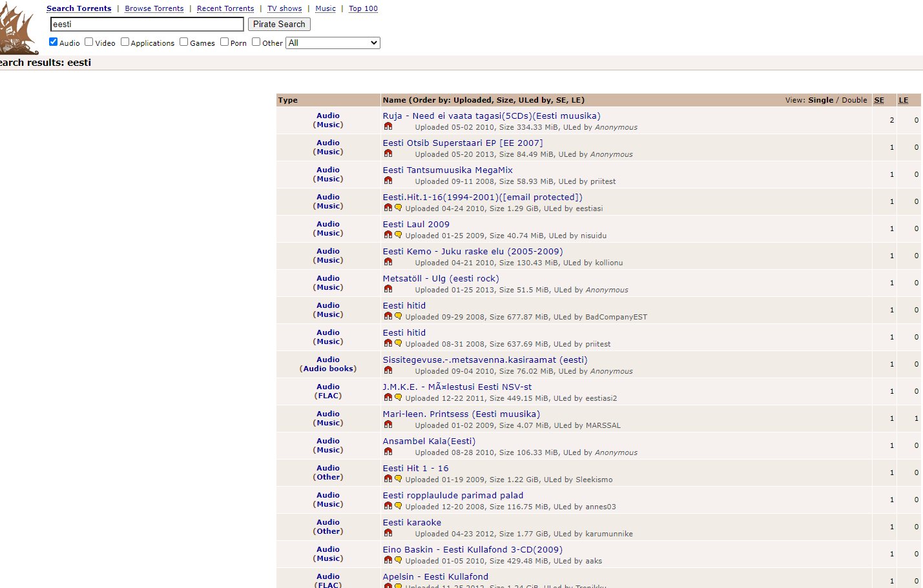Open uploader profile karumunnike

point(609,534)
